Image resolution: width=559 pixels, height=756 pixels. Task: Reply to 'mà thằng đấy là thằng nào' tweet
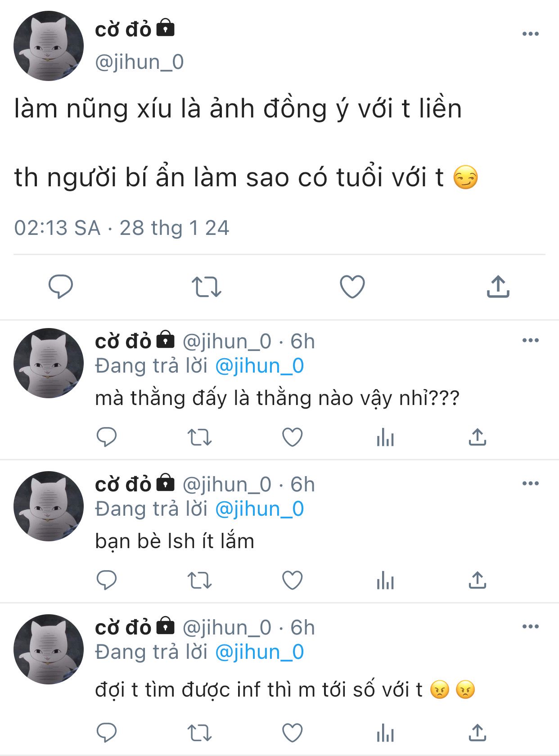107,437
